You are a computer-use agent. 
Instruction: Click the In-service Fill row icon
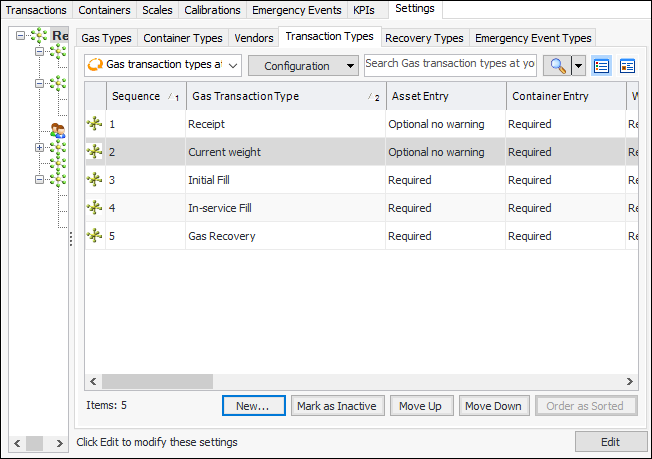(95, 208)
